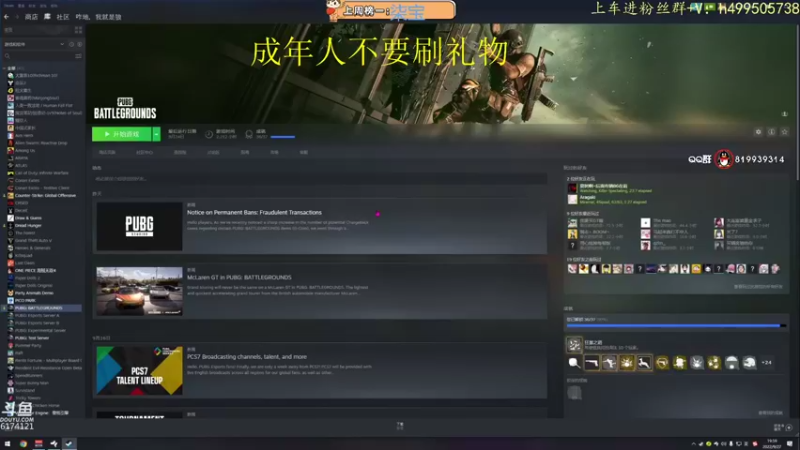The height and width of the screenshot is (450, 800).
Task: Select Dread Hunger in library
Action: [28, 226]
